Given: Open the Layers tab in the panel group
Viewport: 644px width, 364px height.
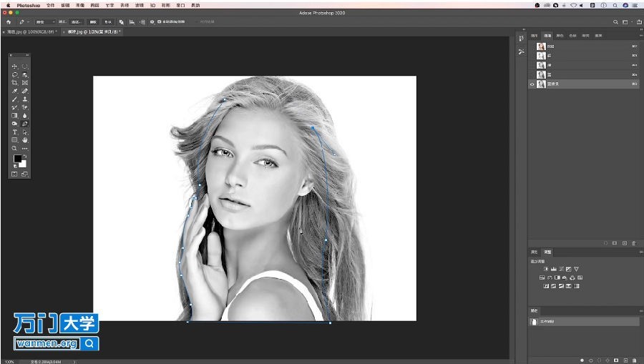Looking at the screenshot, I should (535, 36).
